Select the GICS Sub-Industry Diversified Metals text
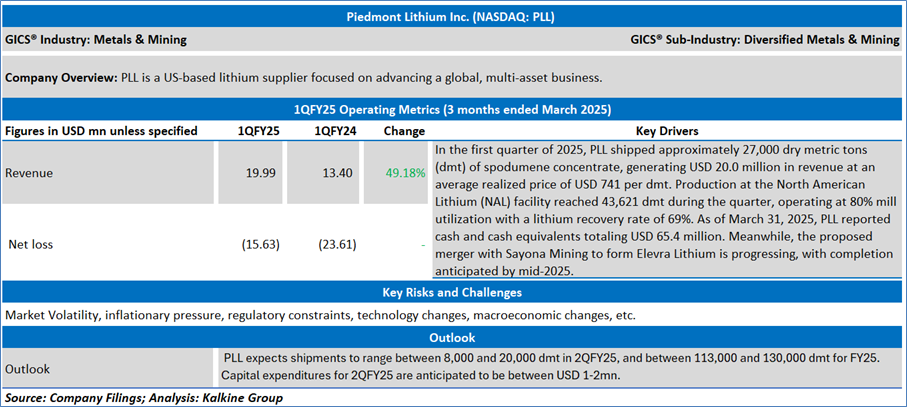Viewport: 907px width, 407px height. tap(765, 40)
